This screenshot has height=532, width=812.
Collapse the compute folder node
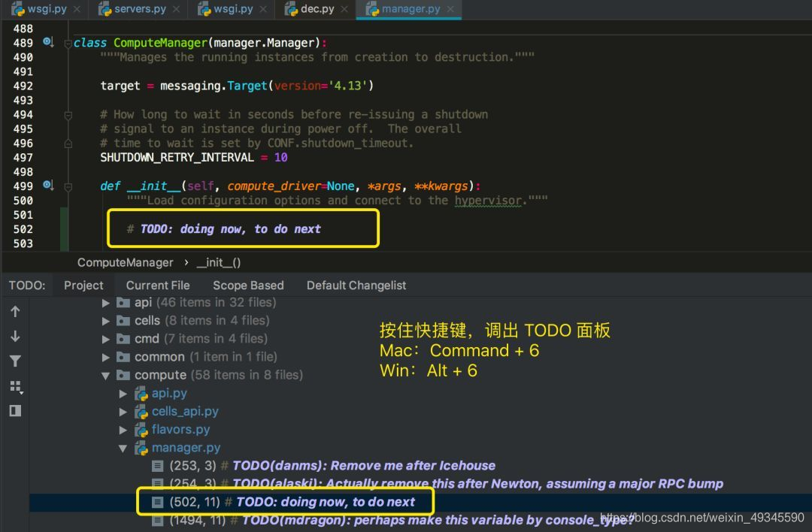click(x=106, y=375)
